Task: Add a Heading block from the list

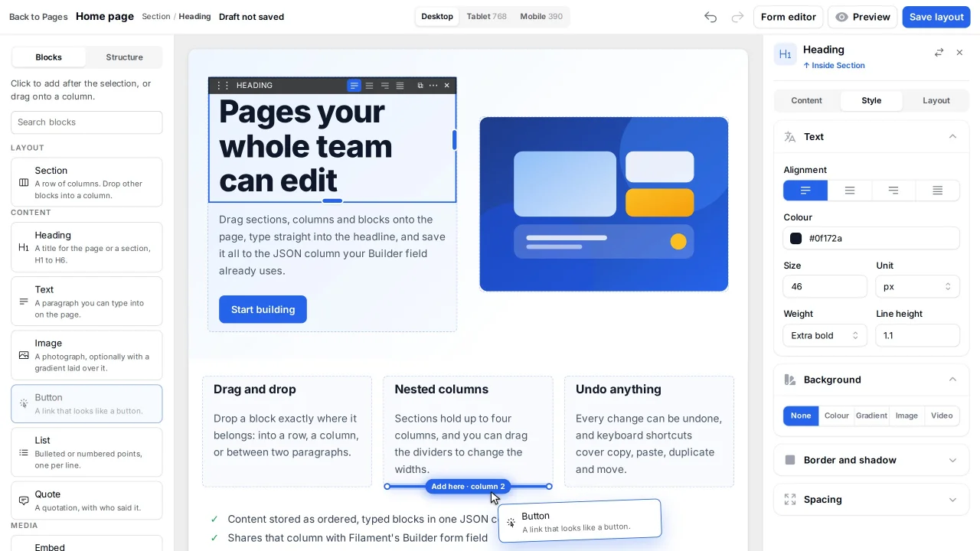Action: (87, 247)
